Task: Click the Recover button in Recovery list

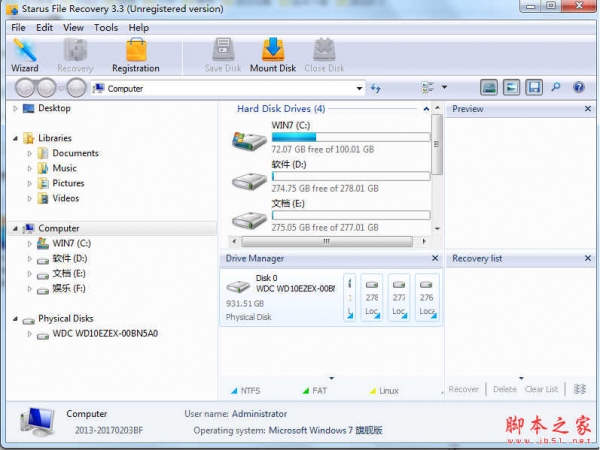Action: coord(463,389)
